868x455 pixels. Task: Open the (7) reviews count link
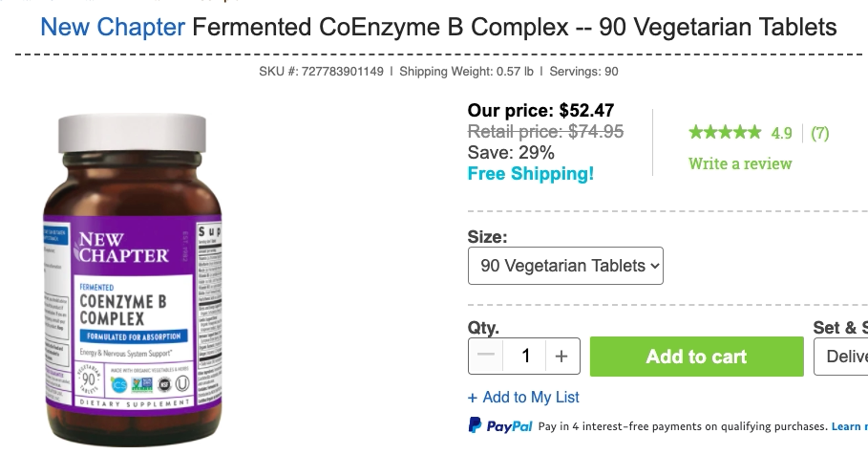(819, 133)
